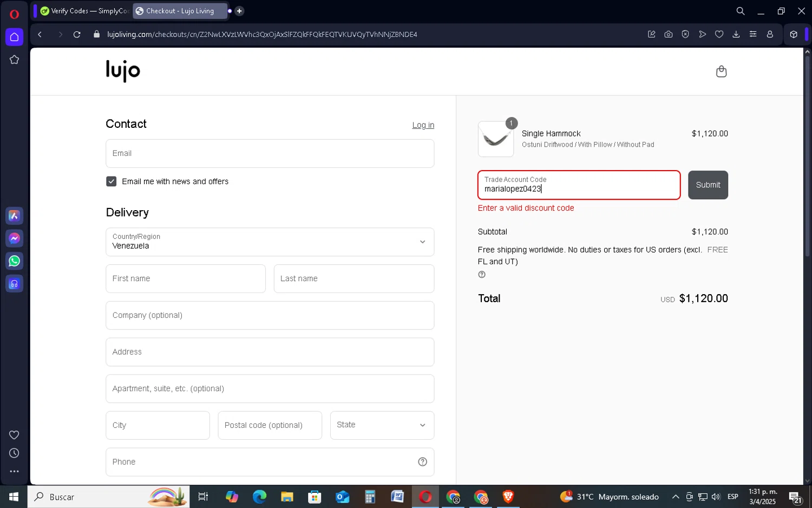Show hidden tray icons chevron
The height and width of the screenshot is (508, 812).
(x=676, y=497)
